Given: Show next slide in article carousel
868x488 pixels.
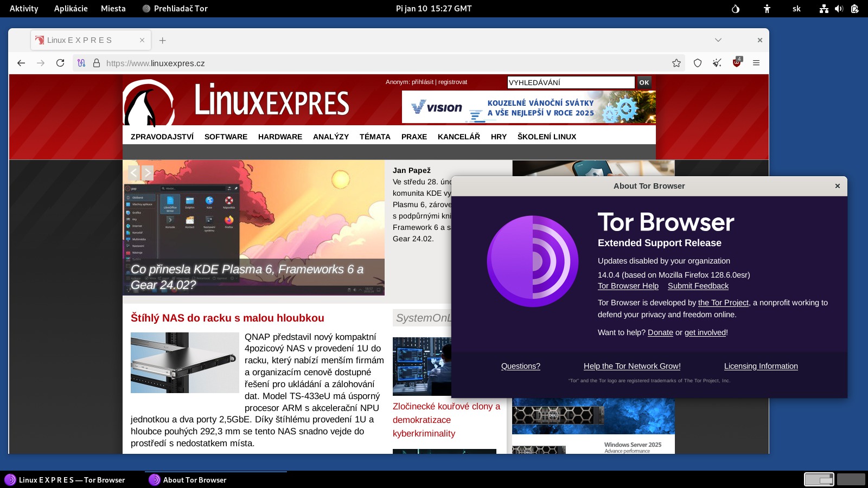Looking at the screenshot, I should (x=148, y=173).
